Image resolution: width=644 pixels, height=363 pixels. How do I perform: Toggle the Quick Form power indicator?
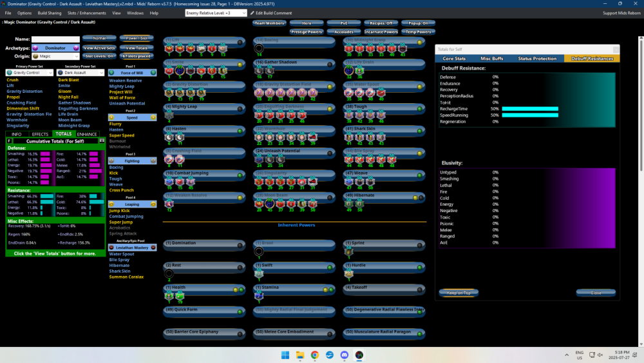click(x=240, y=312)
